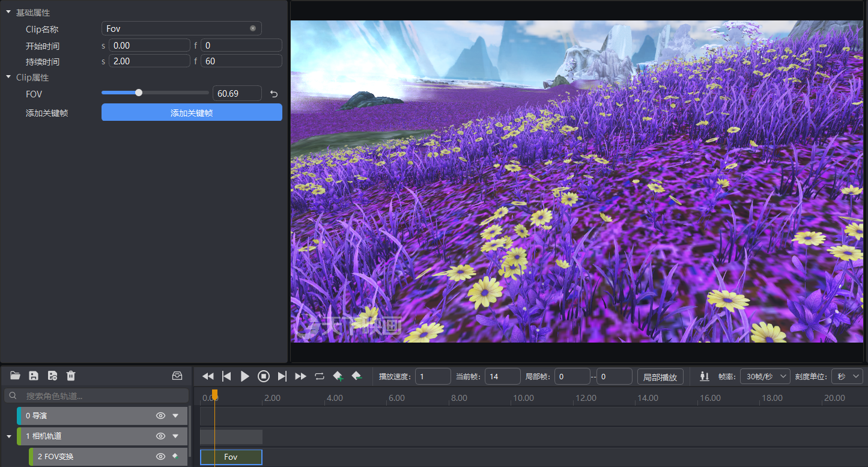Click keyframe diamond icon on FOV变换 track
The image size is (868, 467).
pyautogui.click(x=175, y=456)
